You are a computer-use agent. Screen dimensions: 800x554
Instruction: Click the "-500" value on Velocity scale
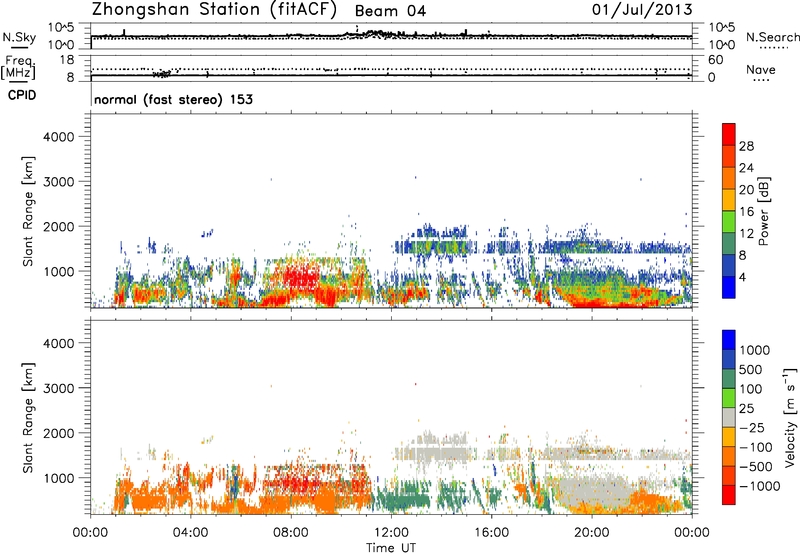point(756,467)
